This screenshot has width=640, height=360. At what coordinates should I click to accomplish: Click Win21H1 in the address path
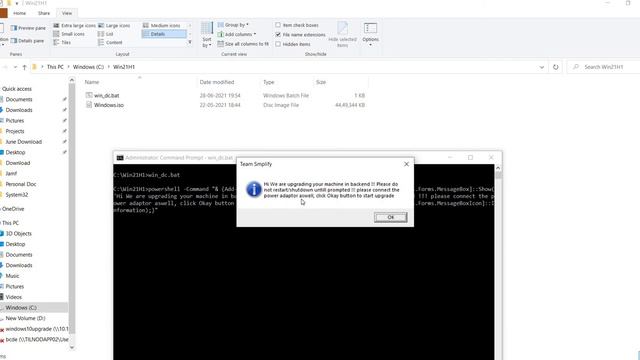[x=124, y=67]
